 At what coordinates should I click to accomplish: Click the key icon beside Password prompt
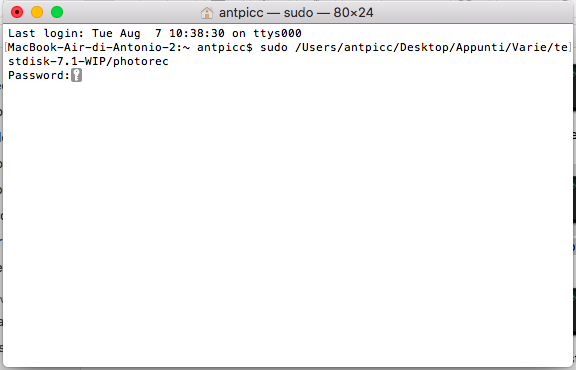coord(76,75)
